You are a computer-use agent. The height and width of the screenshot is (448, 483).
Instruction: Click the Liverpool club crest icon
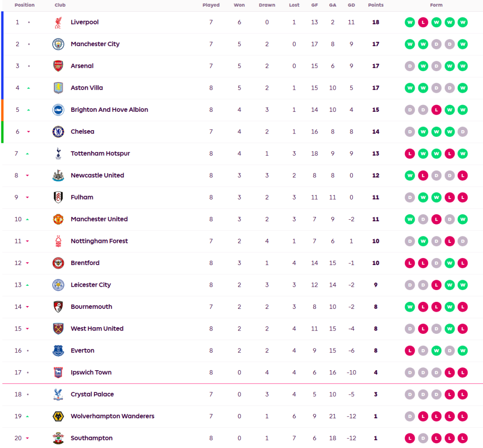tap(58, 23)
